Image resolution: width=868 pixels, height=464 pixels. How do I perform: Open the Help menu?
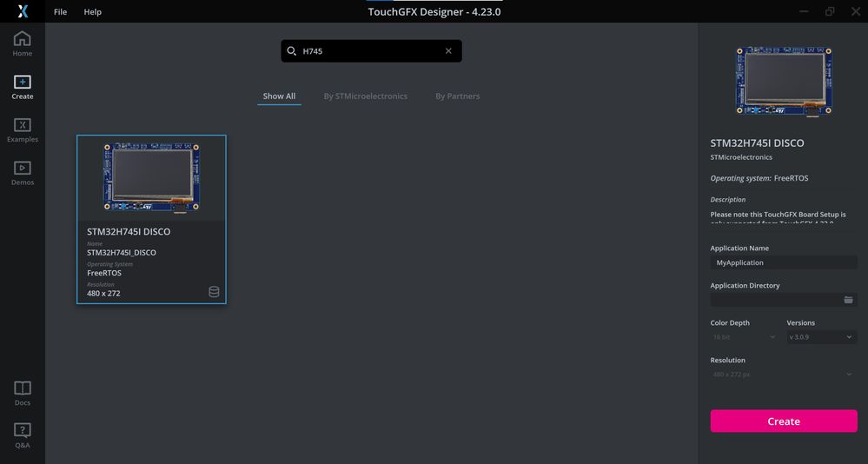click(x=92, y=11)
